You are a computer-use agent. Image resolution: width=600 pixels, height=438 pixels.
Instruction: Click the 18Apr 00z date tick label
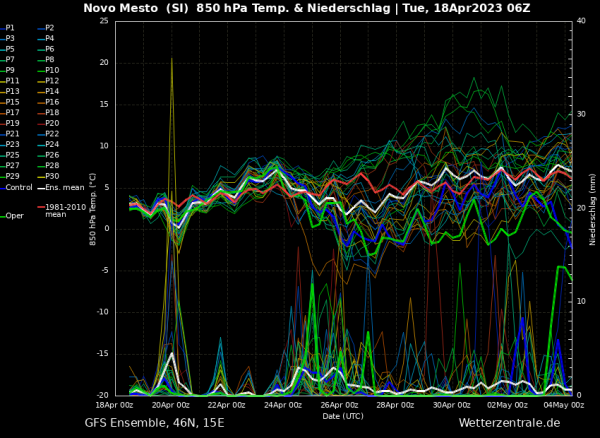coord(115,405)
